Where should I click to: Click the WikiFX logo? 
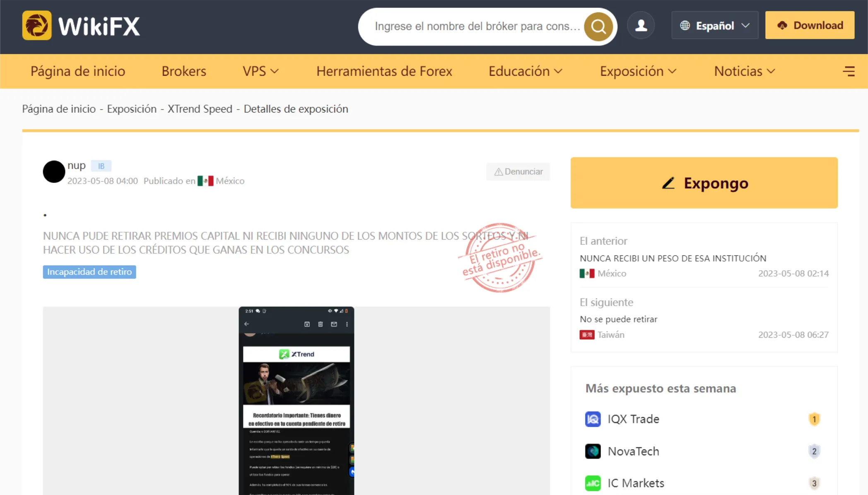point(81,26)
